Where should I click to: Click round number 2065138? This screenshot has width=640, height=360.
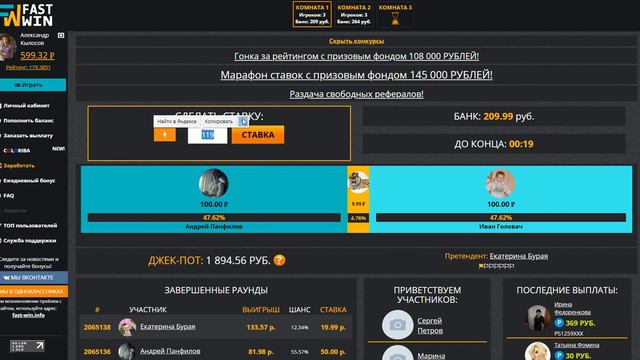tap(97, 327)
